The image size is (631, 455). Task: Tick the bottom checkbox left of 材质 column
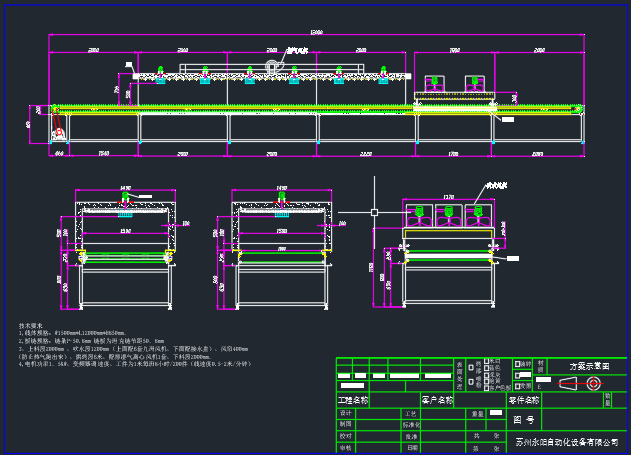pos(516,386)
